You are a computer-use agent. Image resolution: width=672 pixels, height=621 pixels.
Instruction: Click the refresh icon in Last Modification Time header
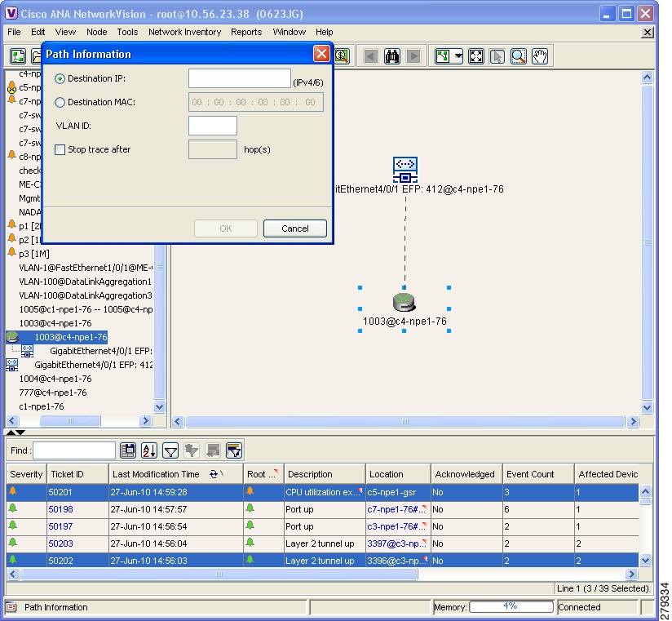pos(214,474)
